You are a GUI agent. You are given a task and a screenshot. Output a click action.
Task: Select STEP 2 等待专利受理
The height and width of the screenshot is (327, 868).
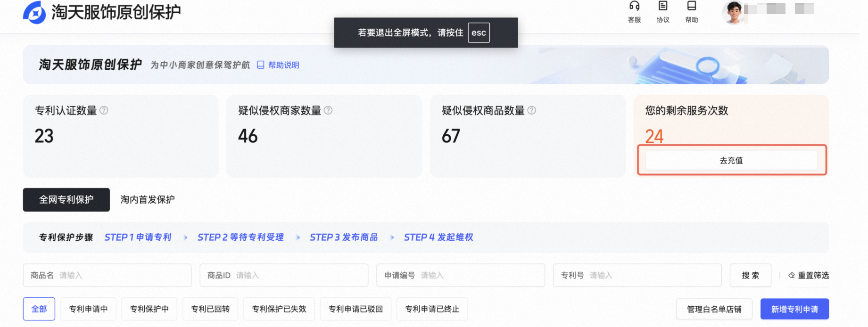click(240, 237)
